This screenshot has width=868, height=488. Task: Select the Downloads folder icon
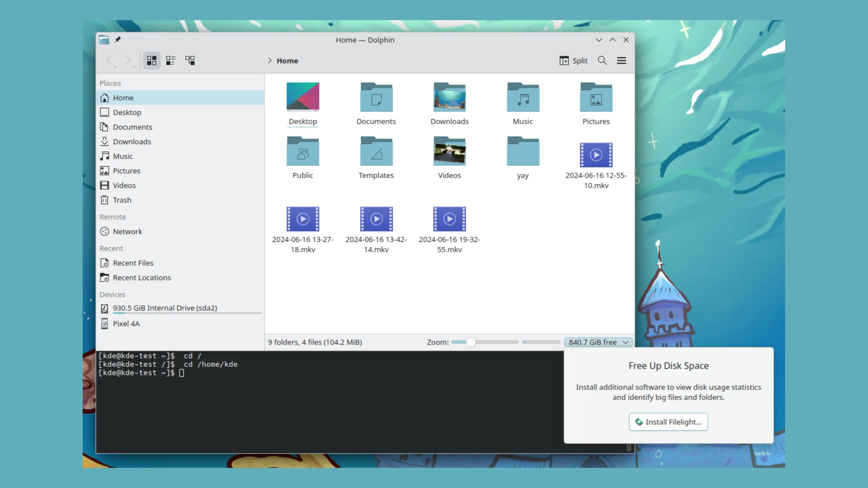click(x=450, y=97)
